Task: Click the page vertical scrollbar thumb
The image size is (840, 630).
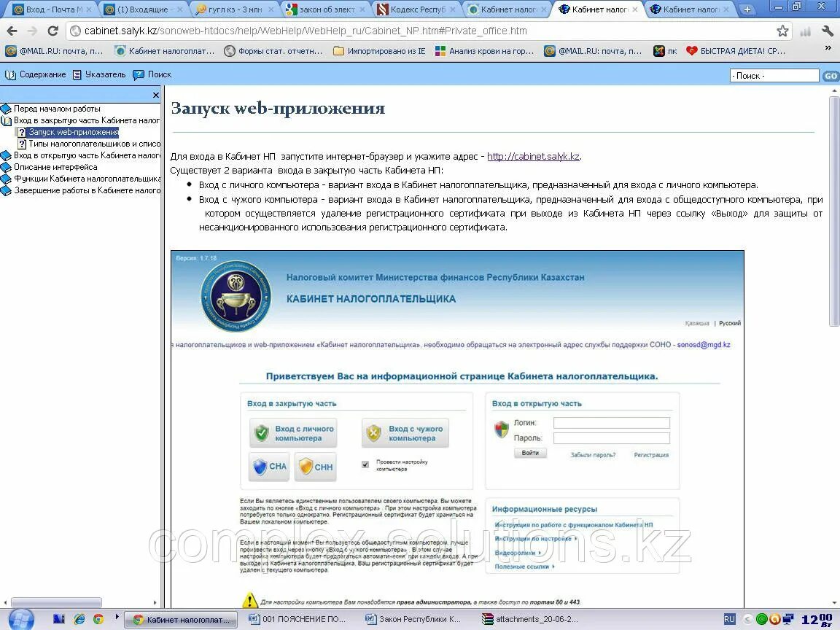Action: coord(834,211)
